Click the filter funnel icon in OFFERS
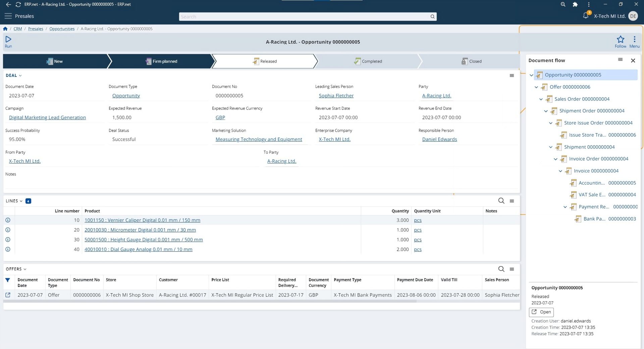This screenshot has height=349, width=644. (8, 280)
